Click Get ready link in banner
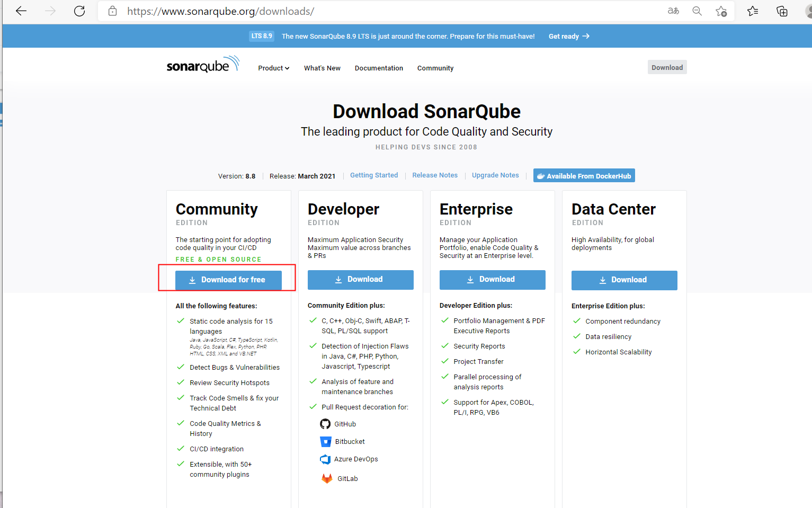 click(569, 36)
